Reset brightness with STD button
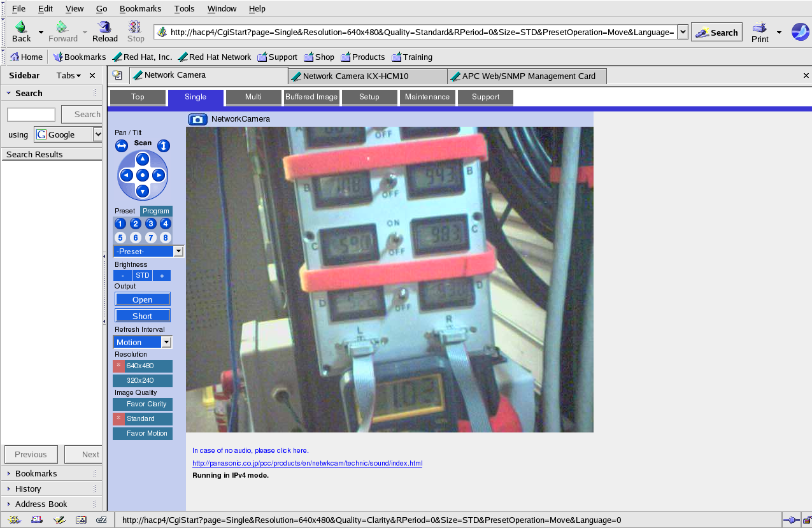 [x=142, y=276]
